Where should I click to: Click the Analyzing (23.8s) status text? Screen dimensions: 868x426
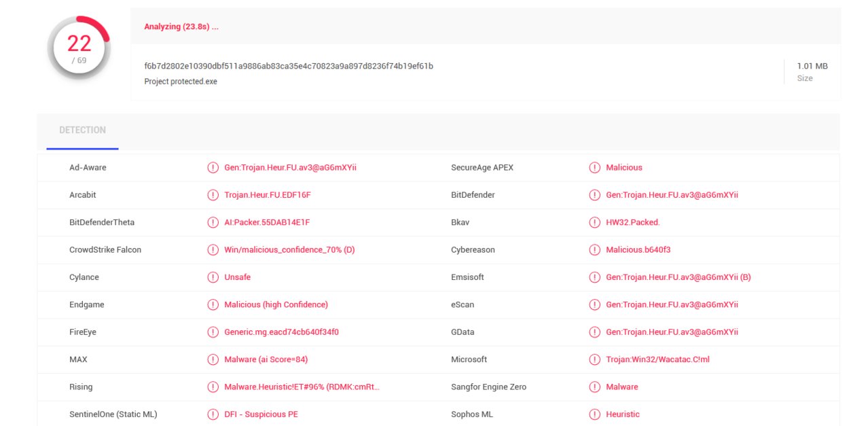coord(181,27)
